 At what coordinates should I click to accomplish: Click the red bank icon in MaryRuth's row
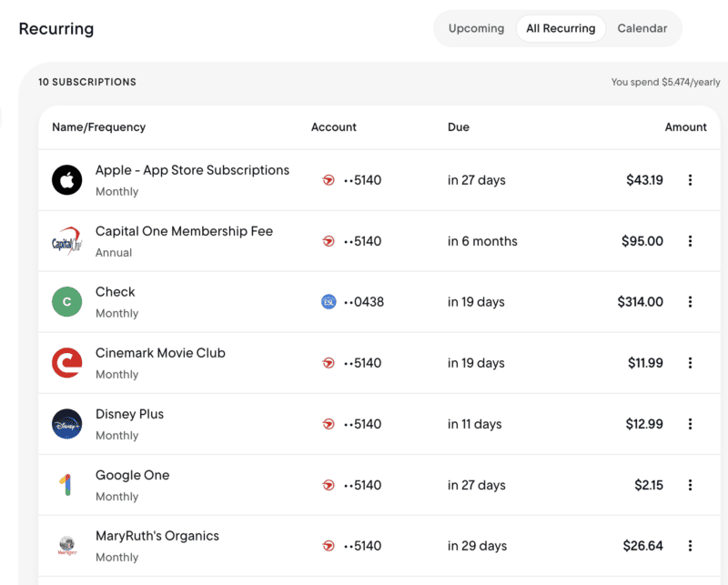(329, 546)
